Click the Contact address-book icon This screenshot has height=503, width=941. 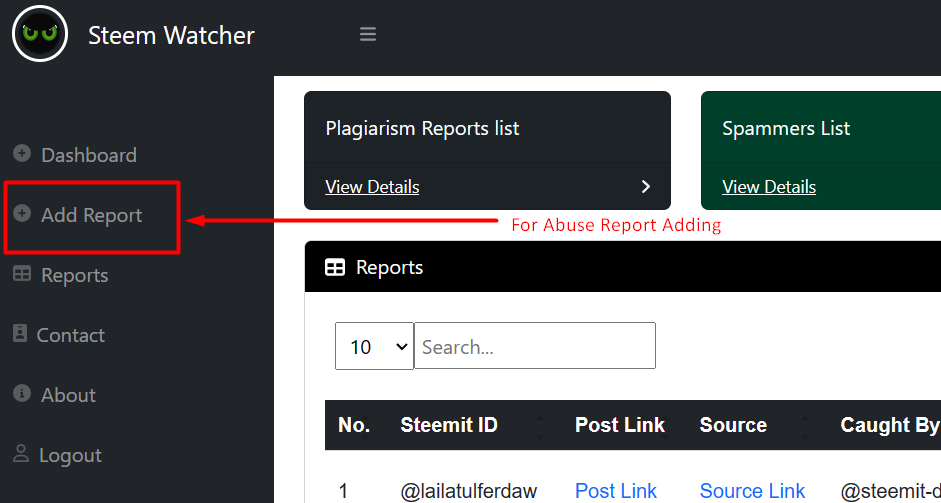(20, 334)
